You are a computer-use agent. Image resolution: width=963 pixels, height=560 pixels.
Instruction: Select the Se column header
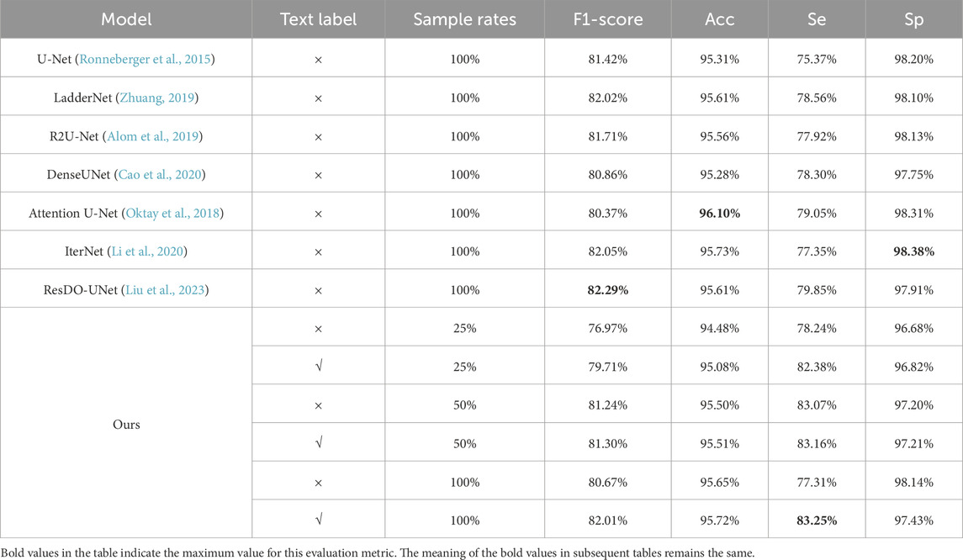(817, 20)
